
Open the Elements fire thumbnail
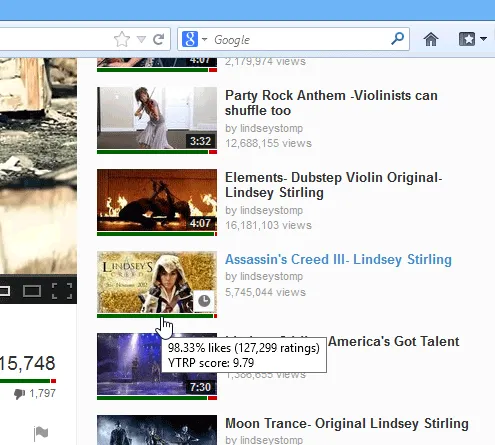pos(157,200)
